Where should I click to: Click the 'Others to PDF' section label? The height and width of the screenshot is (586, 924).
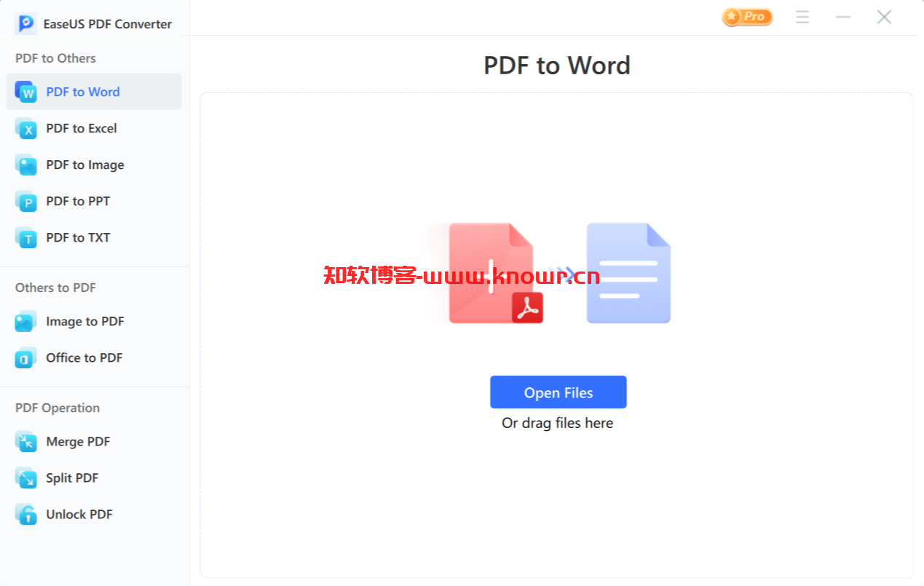(x=55, y=288)
